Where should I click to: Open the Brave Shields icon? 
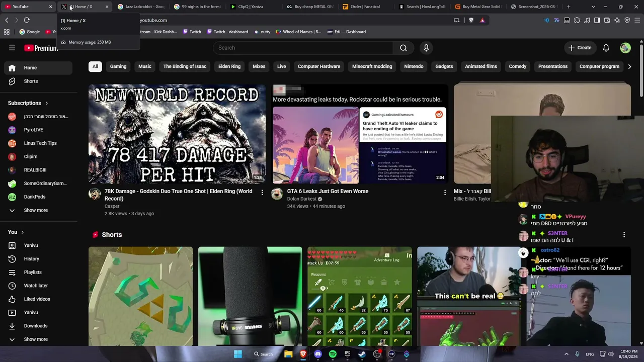coord(471,20)
